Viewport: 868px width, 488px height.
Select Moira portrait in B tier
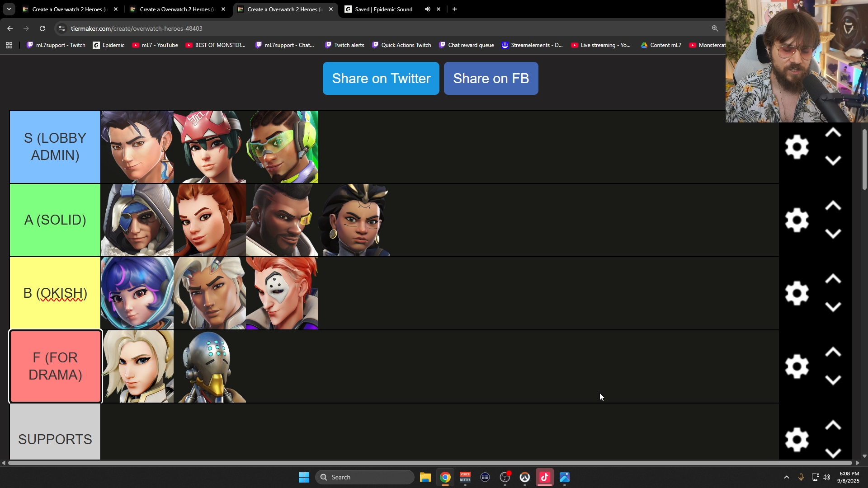[282, 293]
